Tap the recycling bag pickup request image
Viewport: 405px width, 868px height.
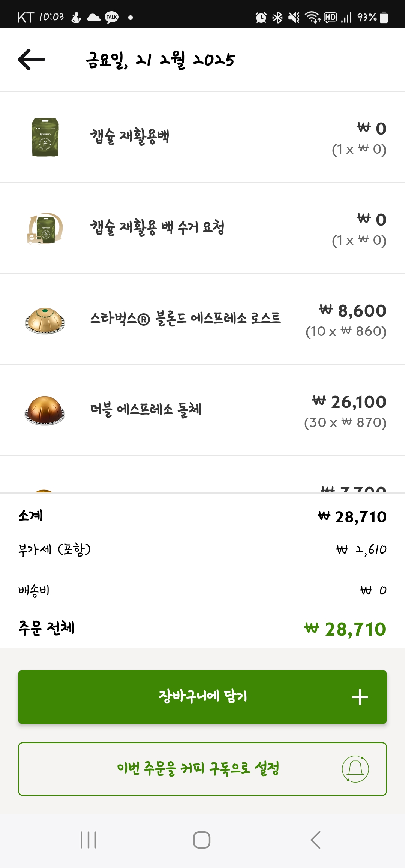pos(45,228)
